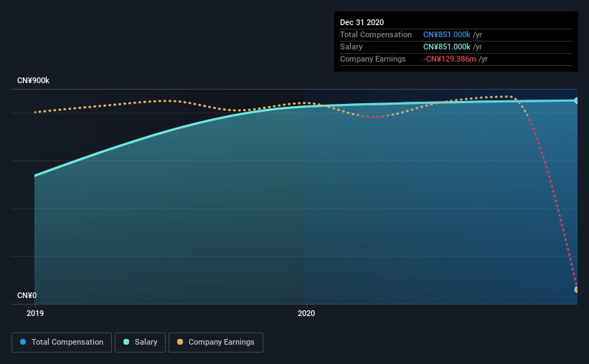Click the Company Earnings tooltip row label

(372, 59)
